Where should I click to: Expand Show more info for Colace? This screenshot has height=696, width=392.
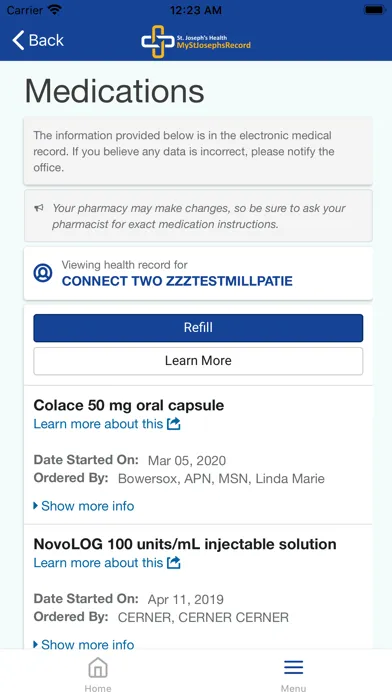[84, 506]
